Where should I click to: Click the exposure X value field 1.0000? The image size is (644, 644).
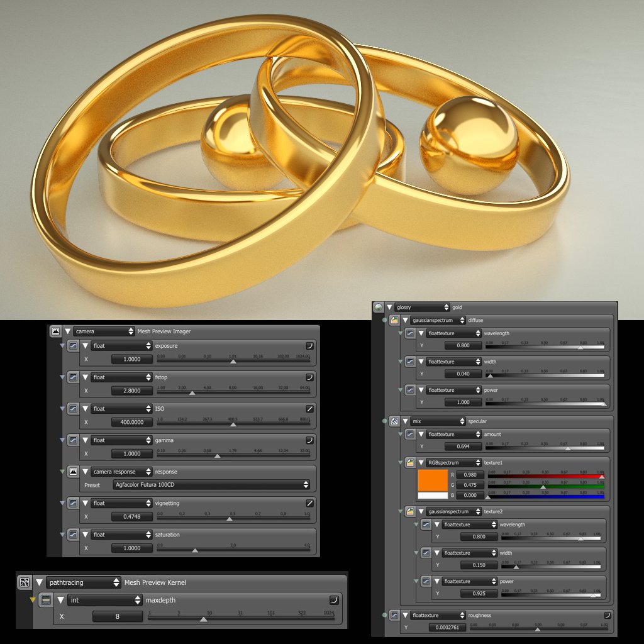pyautogui.click(x=132, y=359)
